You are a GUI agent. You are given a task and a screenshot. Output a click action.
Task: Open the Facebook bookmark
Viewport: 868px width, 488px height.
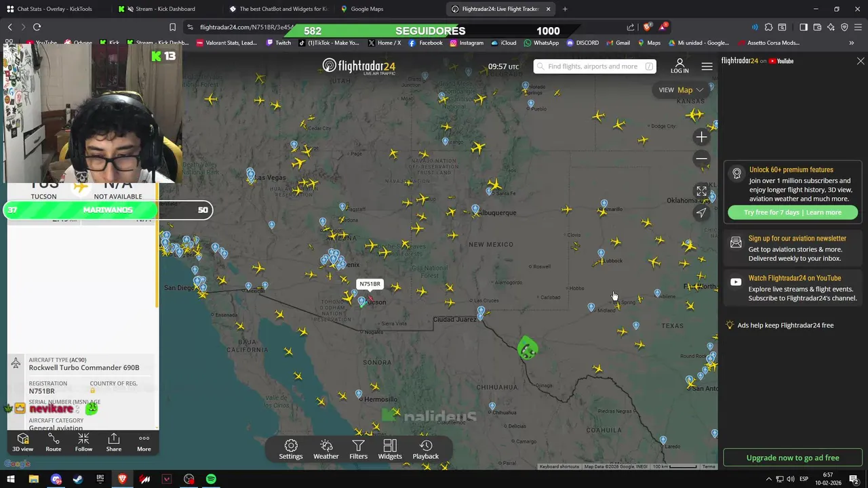coord(425,43)
